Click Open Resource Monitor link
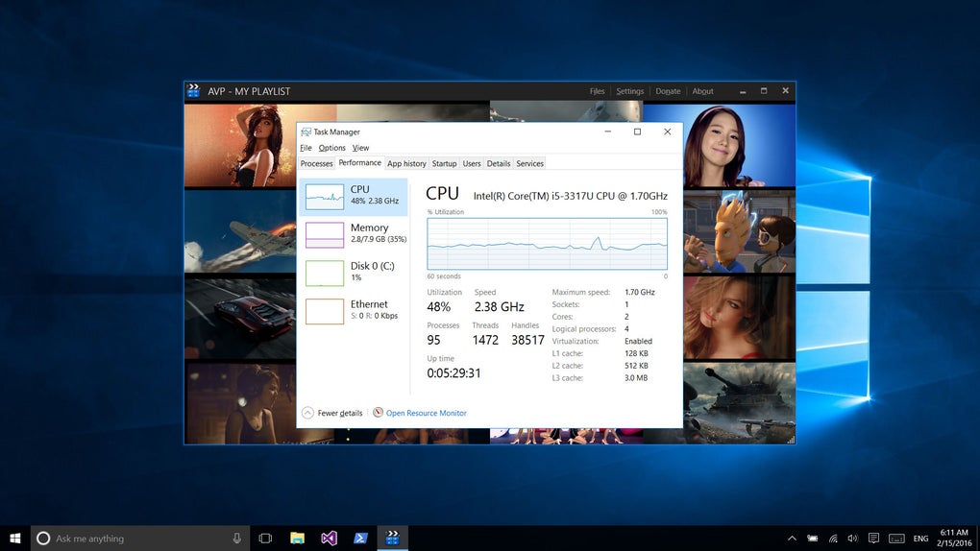 pyautogui.click(x=427, y=413)
